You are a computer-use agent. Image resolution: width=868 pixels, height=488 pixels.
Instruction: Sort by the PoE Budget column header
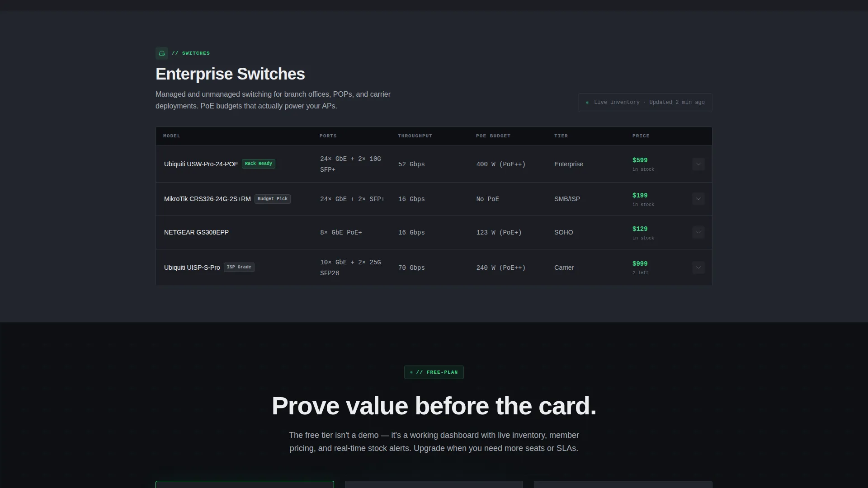(x=493, y=136)
